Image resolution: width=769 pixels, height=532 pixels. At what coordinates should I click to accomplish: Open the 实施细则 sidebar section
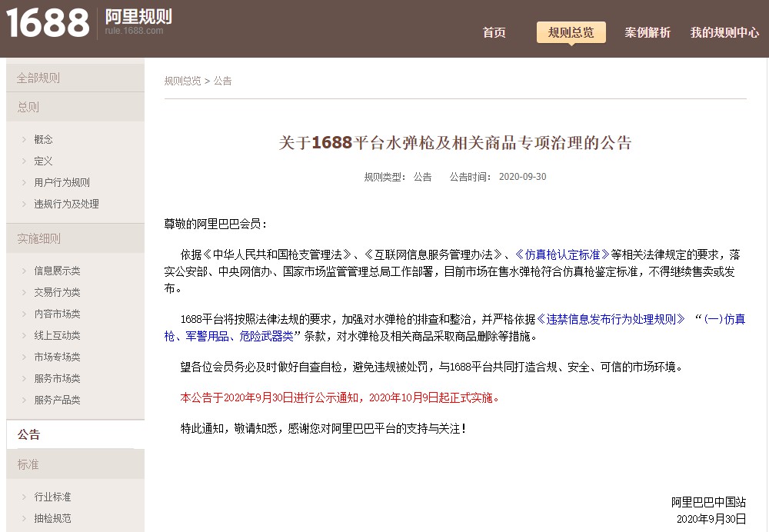coord(75,239)
